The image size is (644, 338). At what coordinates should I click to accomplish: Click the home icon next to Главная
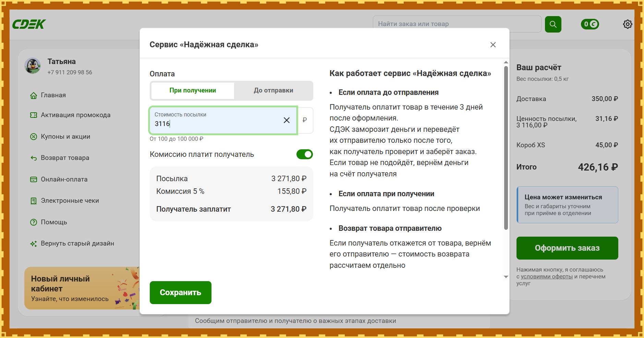point(34,96)
